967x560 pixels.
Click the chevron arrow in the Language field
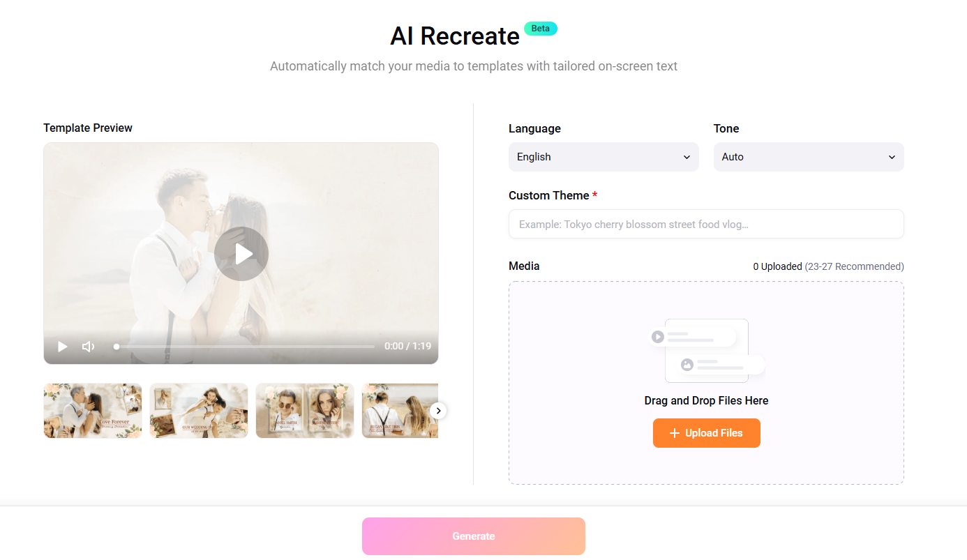687,157
